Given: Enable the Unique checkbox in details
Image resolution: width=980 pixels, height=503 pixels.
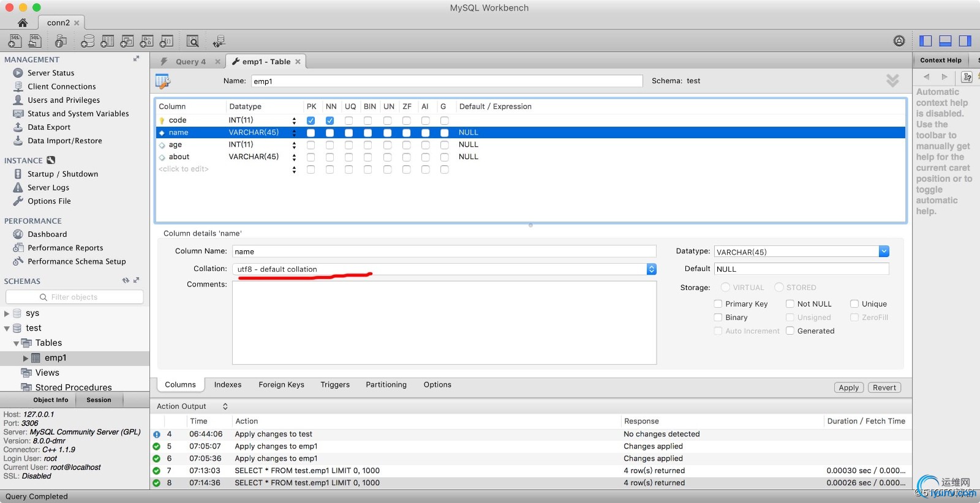Looking at the screenshot, I should coord(854,304).
